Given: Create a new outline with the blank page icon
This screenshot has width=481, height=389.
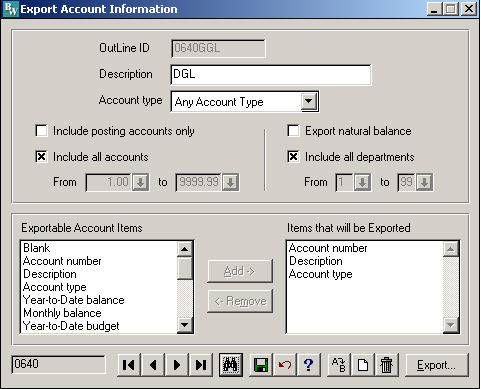Looking at the screenshot, I should (363, 365).
